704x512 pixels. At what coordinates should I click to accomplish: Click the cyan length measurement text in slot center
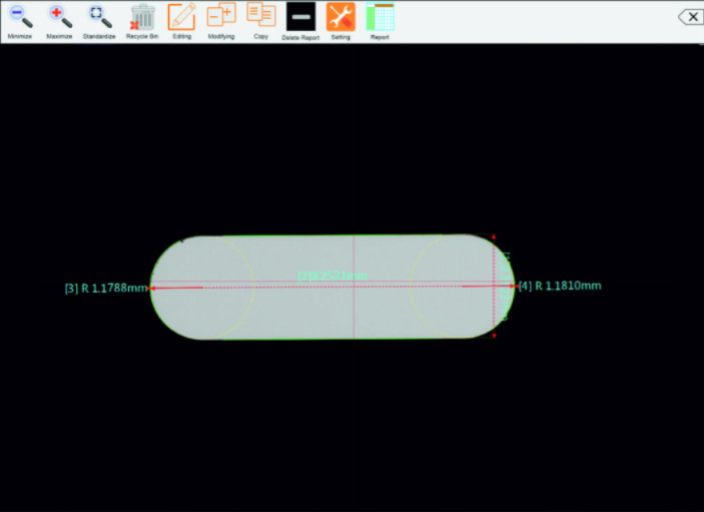coord(333,276)
